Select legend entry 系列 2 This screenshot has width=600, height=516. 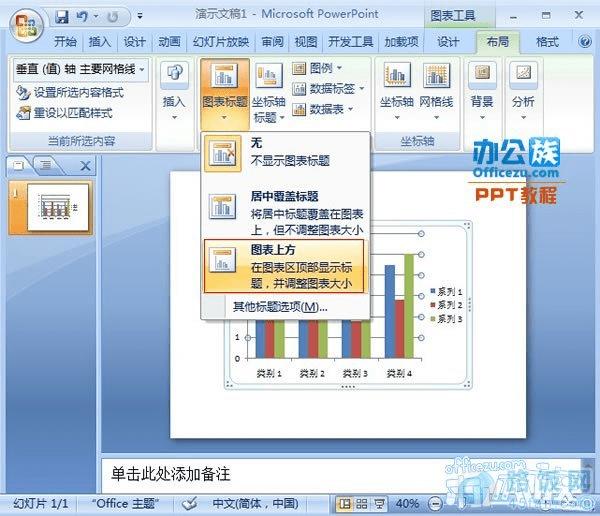point(446,305)
